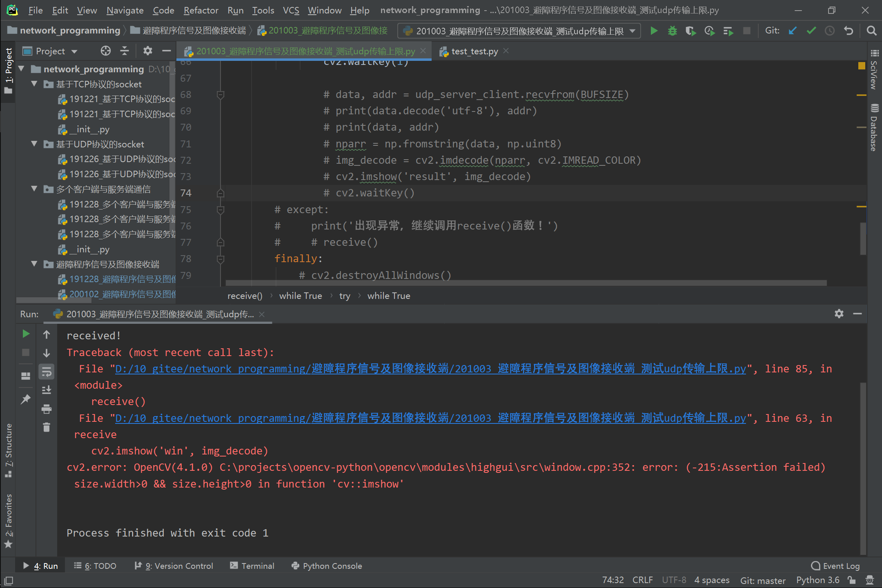The height and width of the screenshot is (588, 882).
Task: Collapse the 基于TCP协议的socket folder
Action: [34, 84]
